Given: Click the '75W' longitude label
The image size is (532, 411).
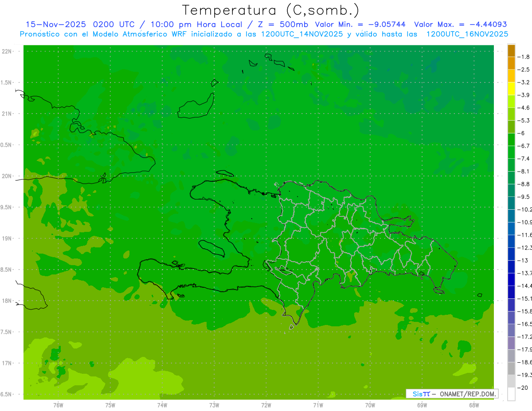Looking at the screenshot, I should pos(110,405).
